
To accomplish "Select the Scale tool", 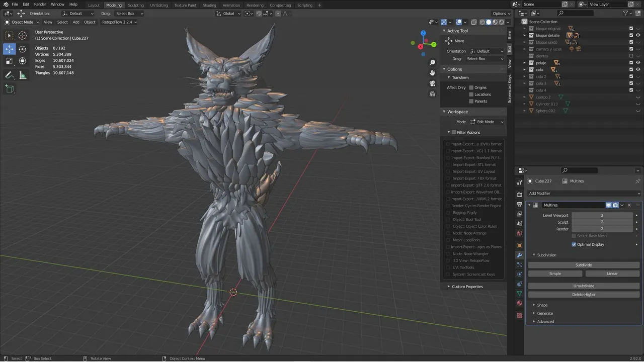I will [x=9, y=61].
